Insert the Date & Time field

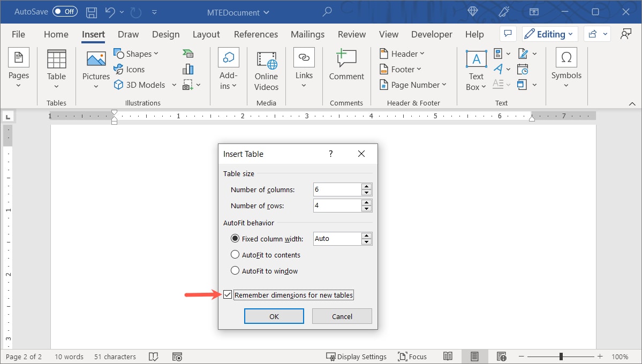pos(523,69)
